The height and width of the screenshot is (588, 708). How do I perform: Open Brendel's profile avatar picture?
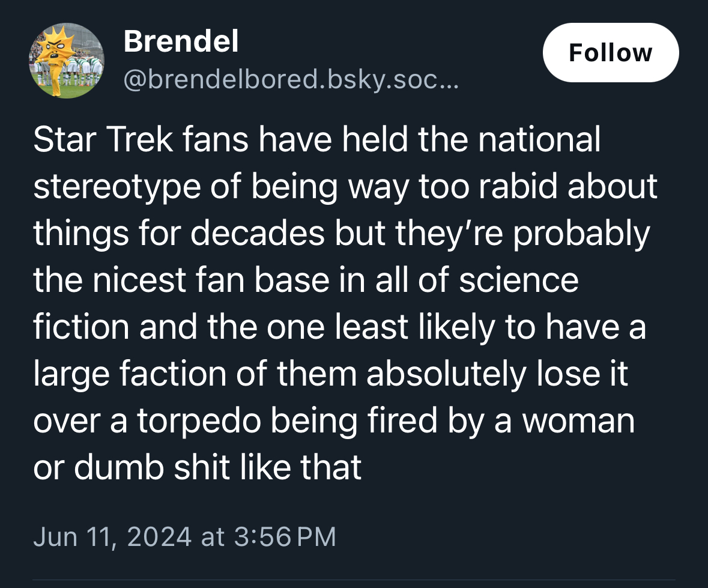67,61
